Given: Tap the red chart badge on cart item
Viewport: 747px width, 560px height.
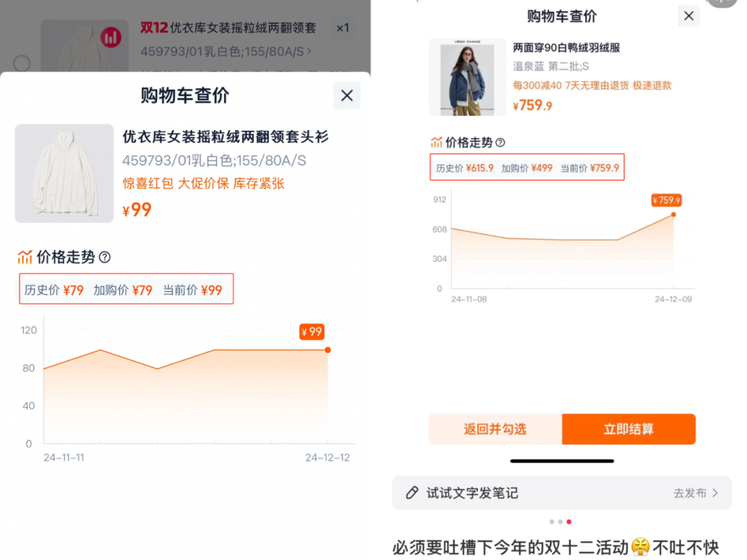Looking at the screenshot, I should pos(111,37).
